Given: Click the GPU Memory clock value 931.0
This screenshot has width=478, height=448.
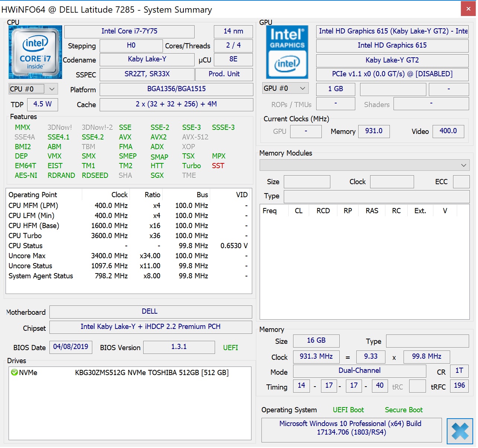Looking at the screenshot, I should [374, 131].
